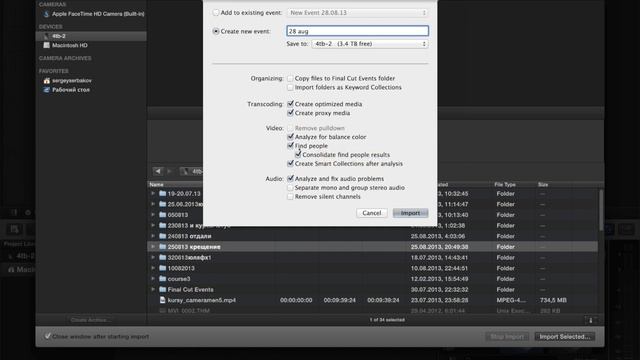Click the folder icon of 320813юлвфх1
This screenshot has width=640, height=360.
tap(162, 258)
